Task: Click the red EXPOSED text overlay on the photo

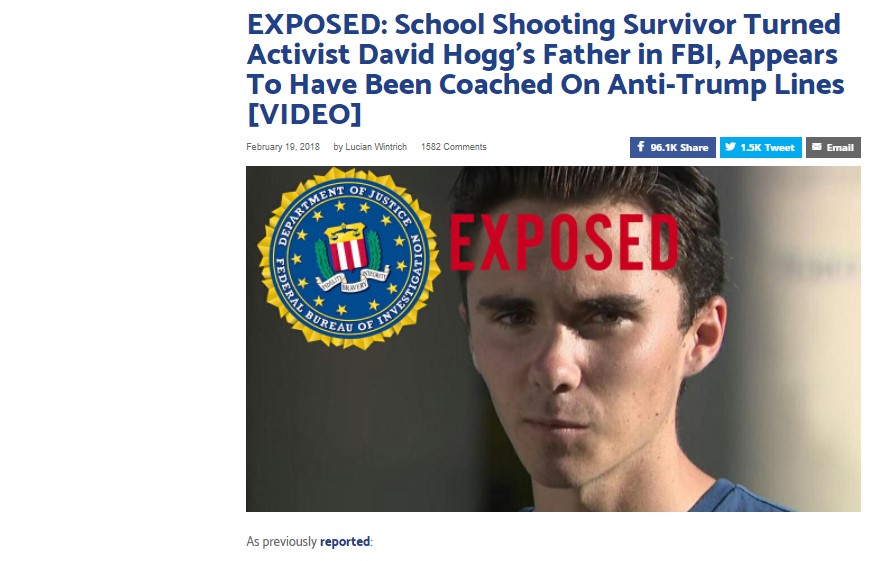Action: tap(564, 242)
